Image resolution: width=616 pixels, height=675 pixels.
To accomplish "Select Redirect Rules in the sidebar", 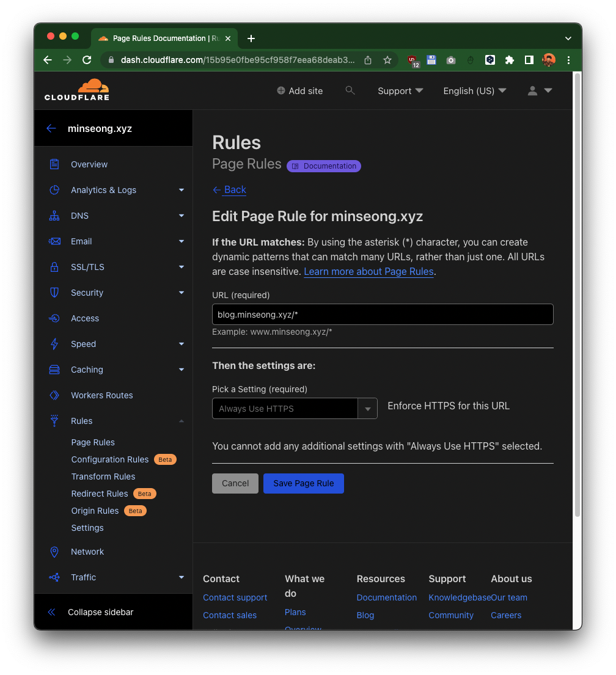I will pyautogui.click(x=100, y=494).
